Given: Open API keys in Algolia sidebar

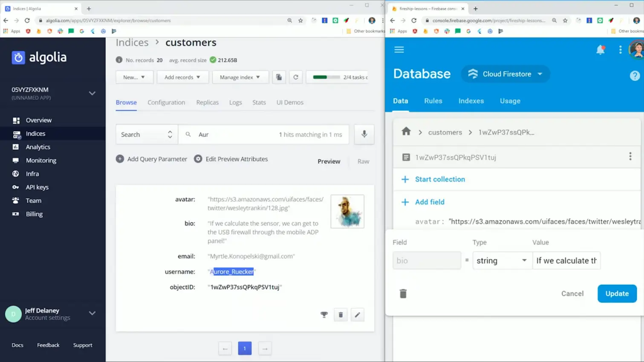Looking at the screenshot, I should click(37, 187).
